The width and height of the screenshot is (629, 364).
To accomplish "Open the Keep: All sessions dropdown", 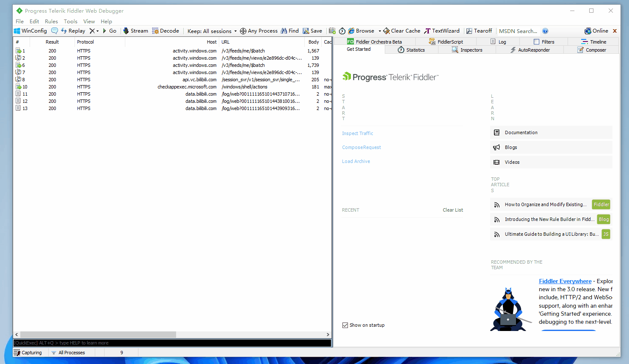I will pos(212,31).
